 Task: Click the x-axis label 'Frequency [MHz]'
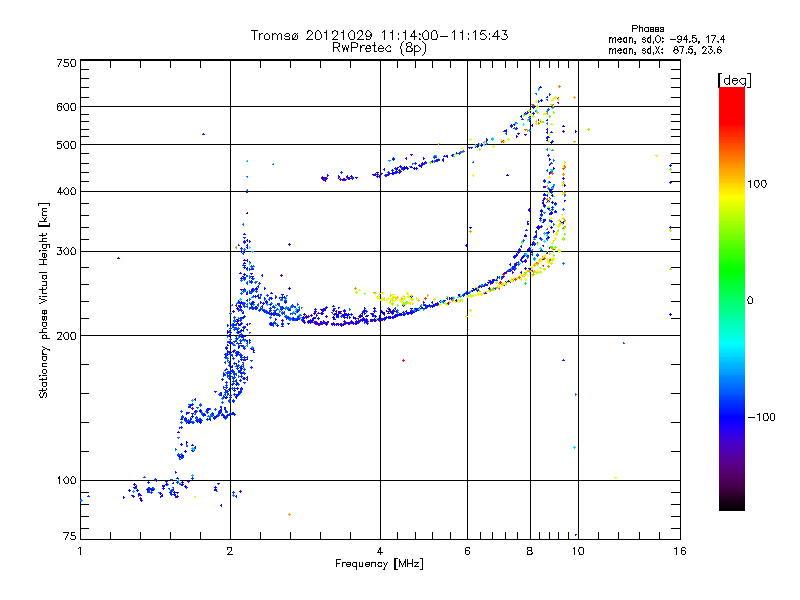379,564
